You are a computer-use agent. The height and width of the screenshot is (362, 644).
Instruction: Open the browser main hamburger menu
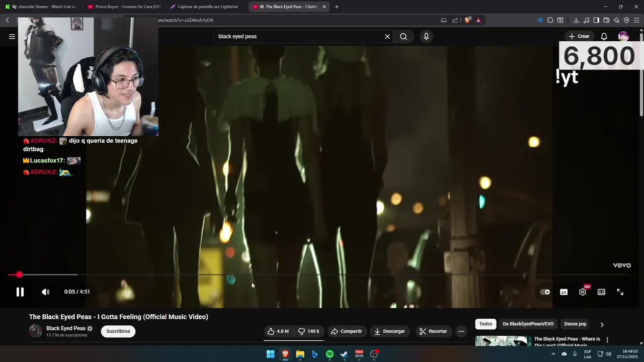pyautogui.click(x=636, y=20)
